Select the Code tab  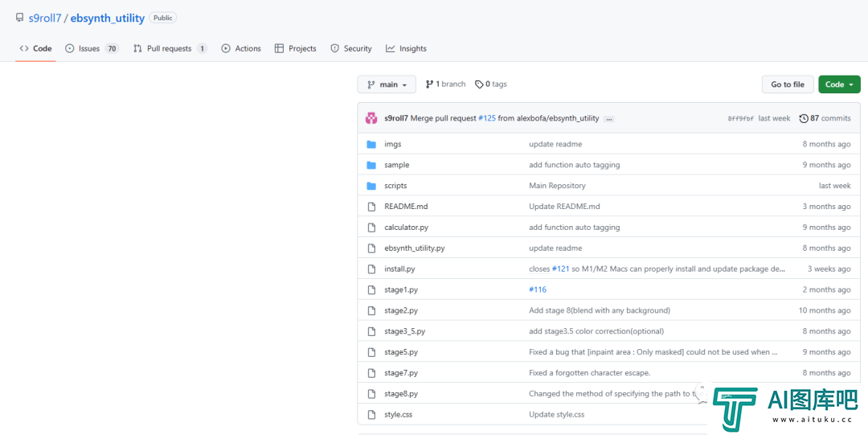click(35, 49)
